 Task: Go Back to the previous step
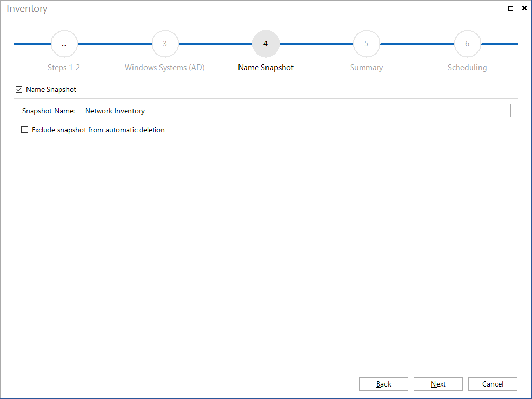(x=383, y=384)
